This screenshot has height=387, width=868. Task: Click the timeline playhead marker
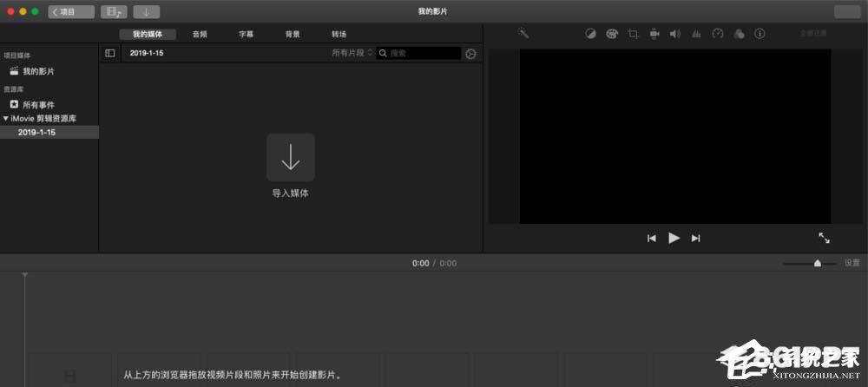[x=24, y=274]
